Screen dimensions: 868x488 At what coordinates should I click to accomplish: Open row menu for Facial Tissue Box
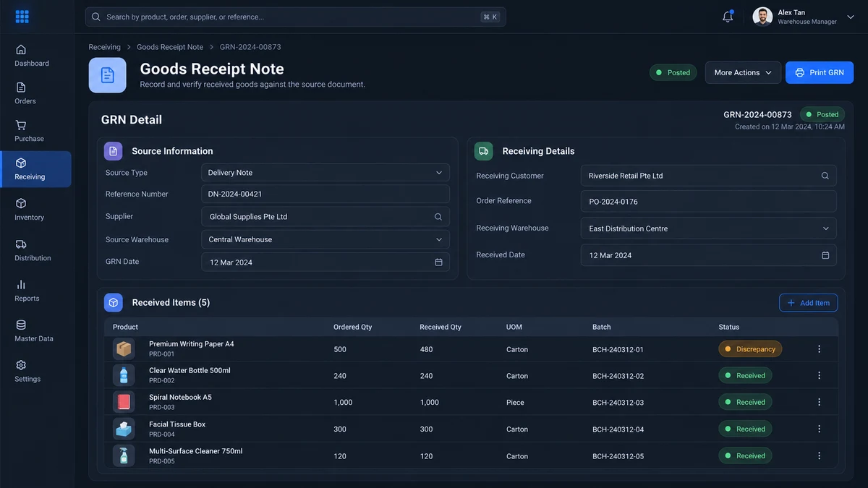pyautogui.click(x=819, y=429)
